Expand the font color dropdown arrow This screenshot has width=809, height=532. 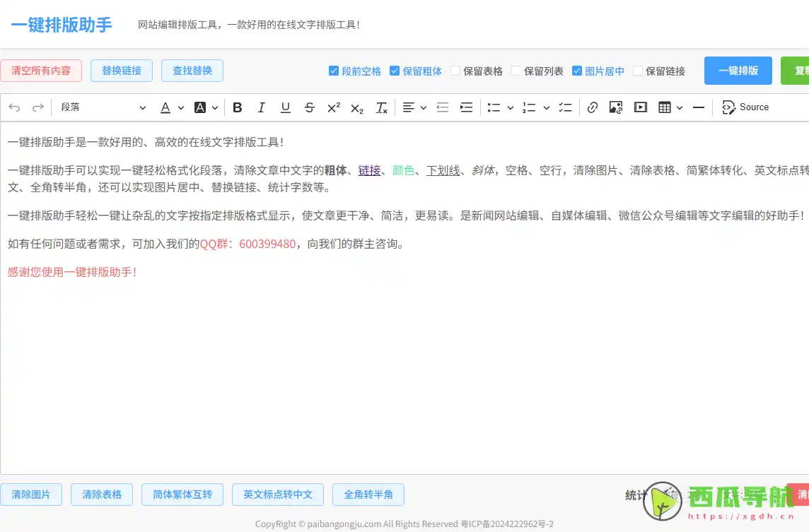[x=181, y=107]
